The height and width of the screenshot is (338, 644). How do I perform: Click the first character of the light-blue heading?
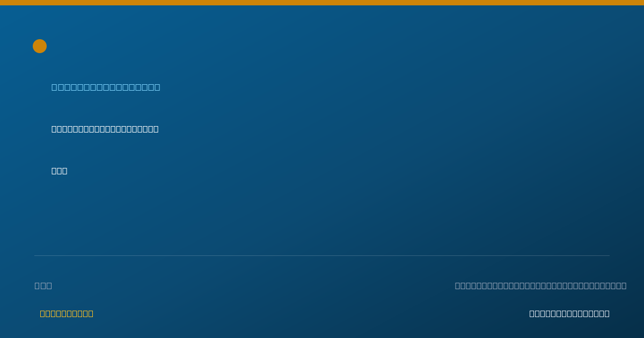pos(55,87)
